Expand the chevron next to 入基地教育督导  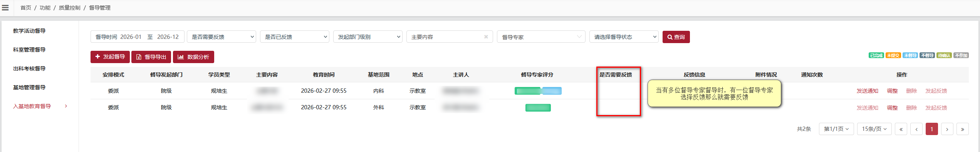(66, 106)
